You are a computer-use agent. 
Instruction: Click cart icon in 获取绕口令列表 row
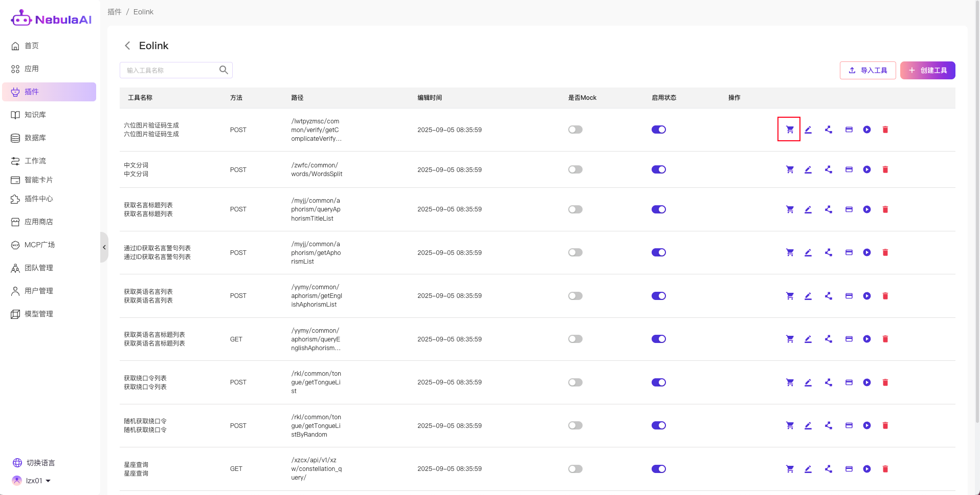point(790,382)
